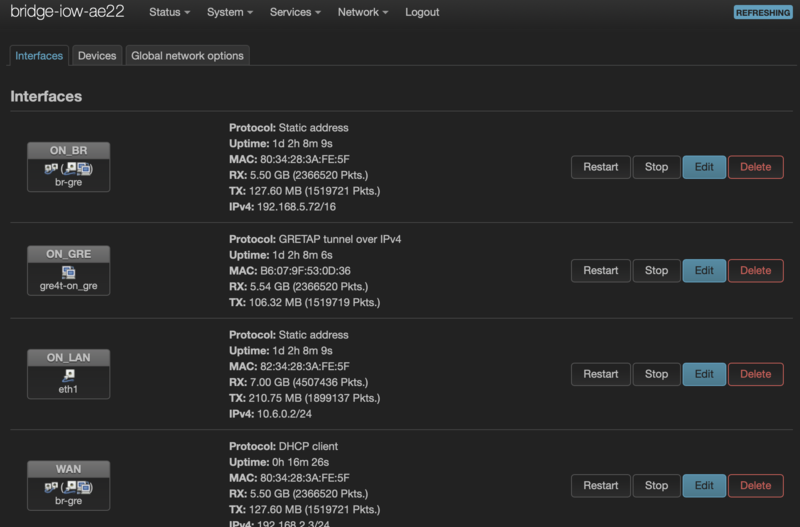Click the 'DHCP client' protocol text
This screenshot has width=800, height=527.
[308, 446]
